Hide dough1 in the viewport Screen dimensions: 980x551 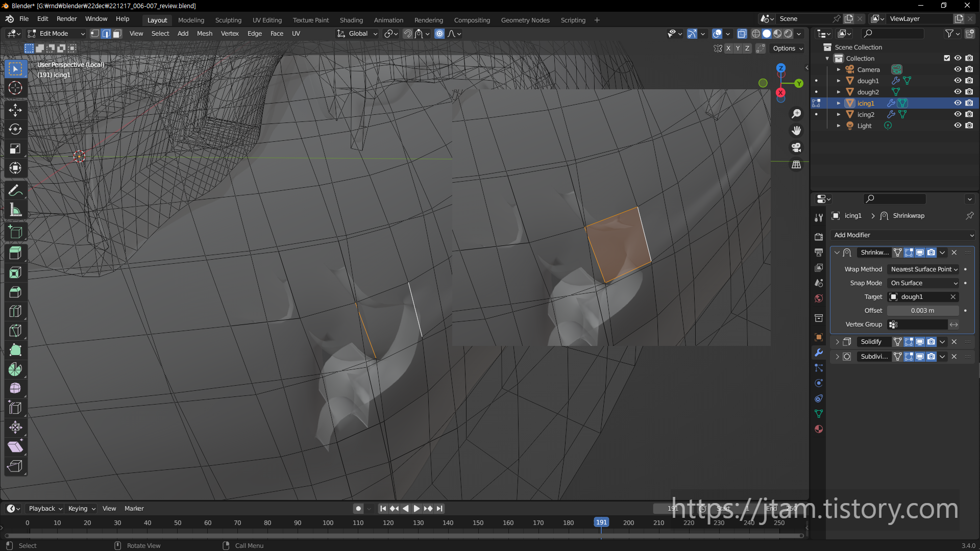958,81
